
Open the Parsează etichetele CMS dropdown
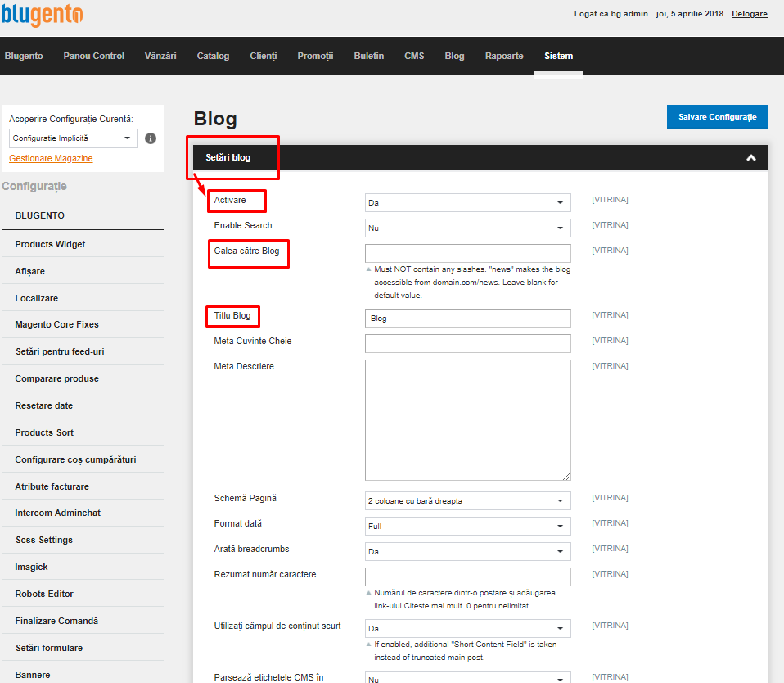tap(467, 677)
